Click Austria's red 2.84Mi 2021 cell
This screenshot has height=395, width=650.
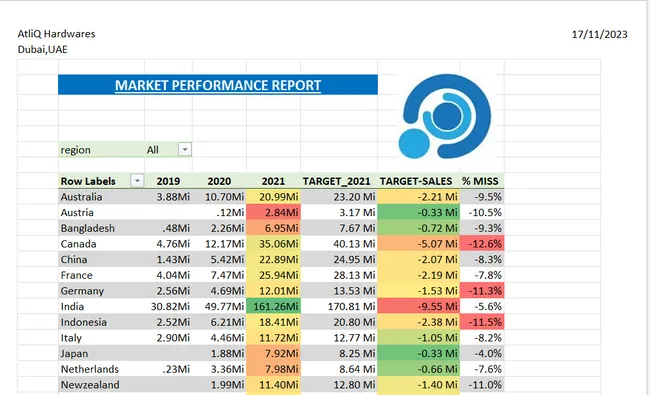274,212
